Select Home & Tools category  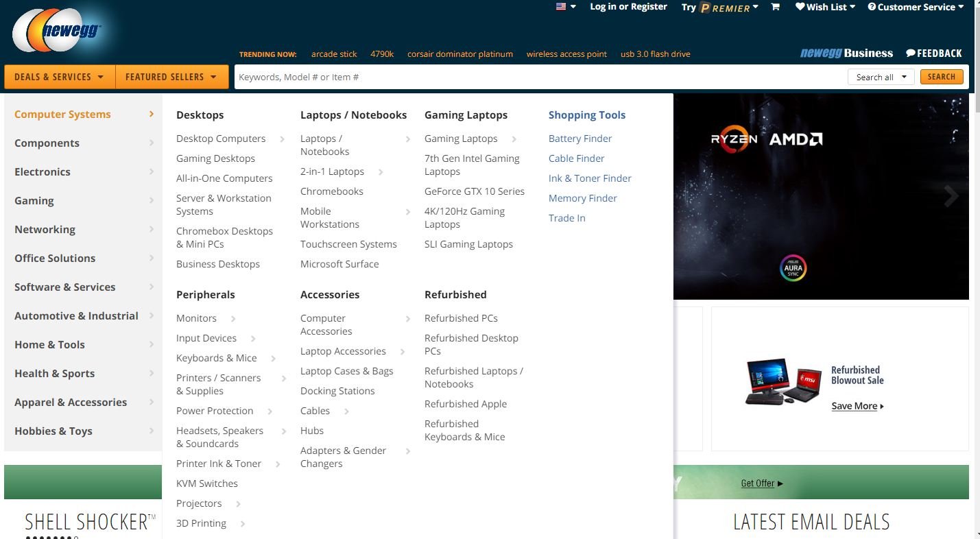coord(83,345)
